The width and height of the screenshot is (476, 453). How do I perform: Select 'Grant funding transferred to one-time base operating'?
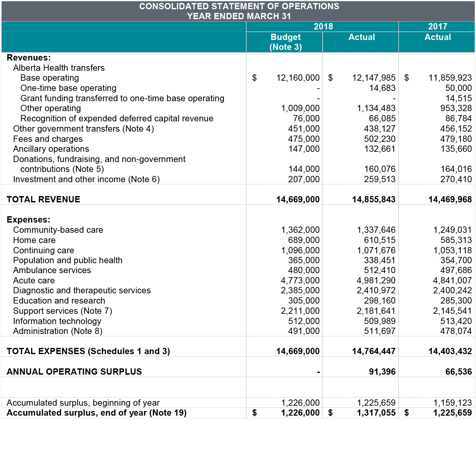click(x=122, y=99)
